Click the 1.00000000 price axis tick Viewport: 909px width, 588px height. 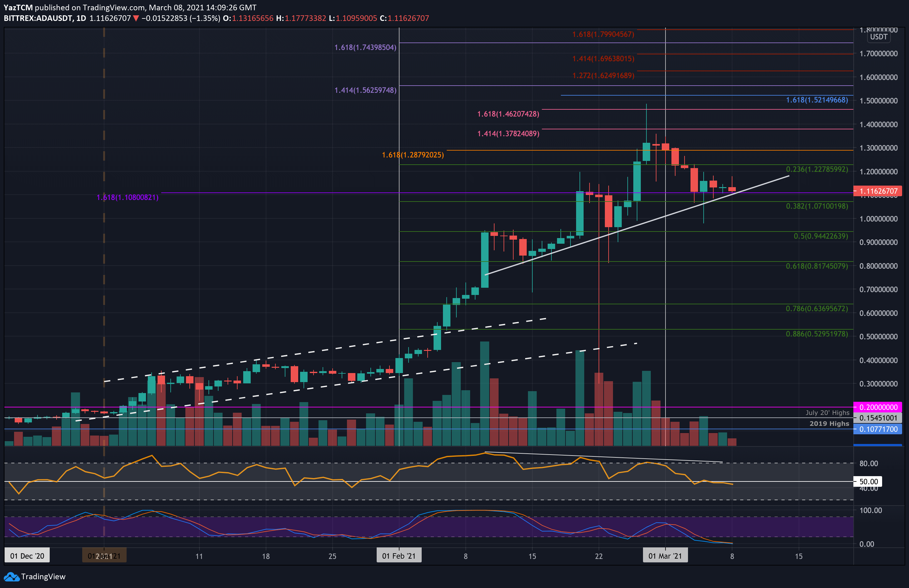878,219
